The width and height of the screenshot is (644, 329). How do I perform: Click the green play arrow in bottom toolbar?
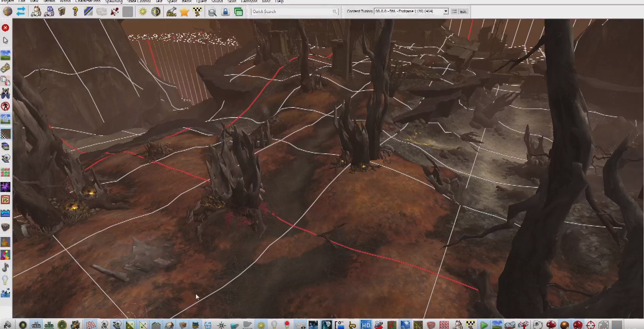[484, 325]
